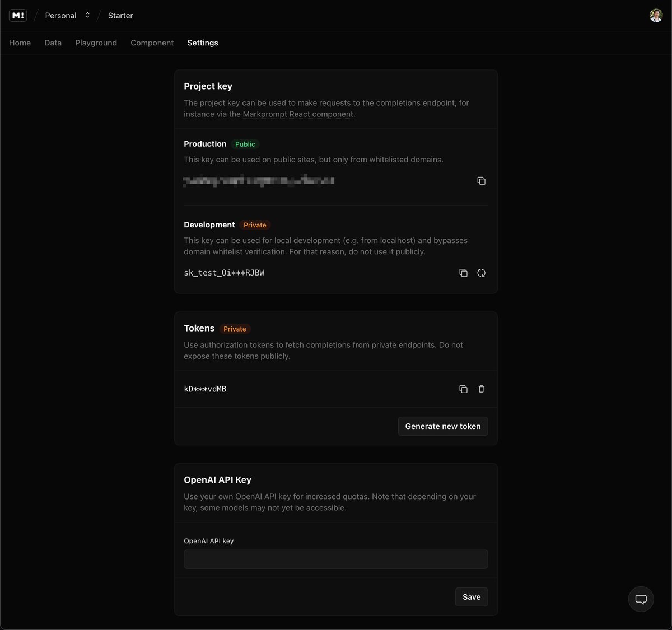Save the OpenAI API key

[471, 596]
